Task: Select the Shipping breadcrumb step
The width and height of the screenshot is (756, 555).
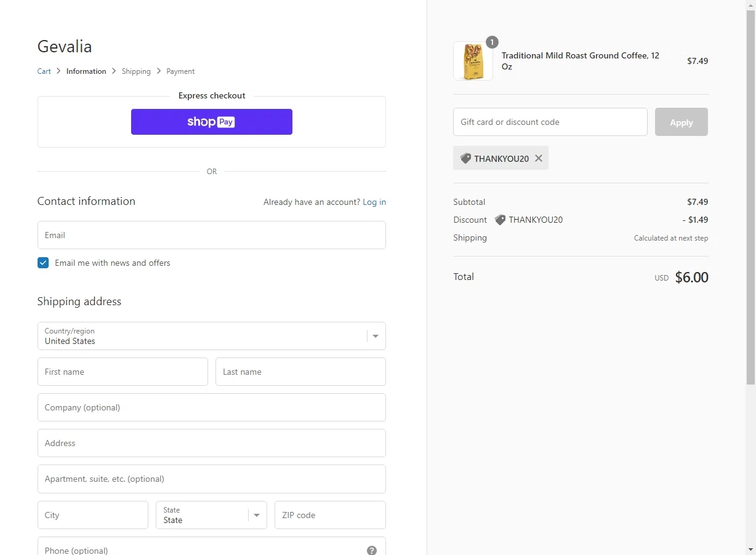Action: 136,71
